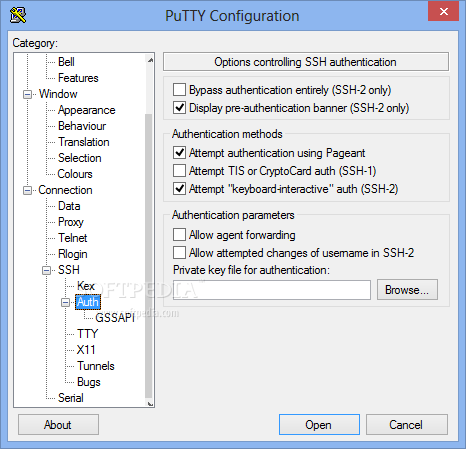
Task: Select Tunnels category
Action: (96, 366)
